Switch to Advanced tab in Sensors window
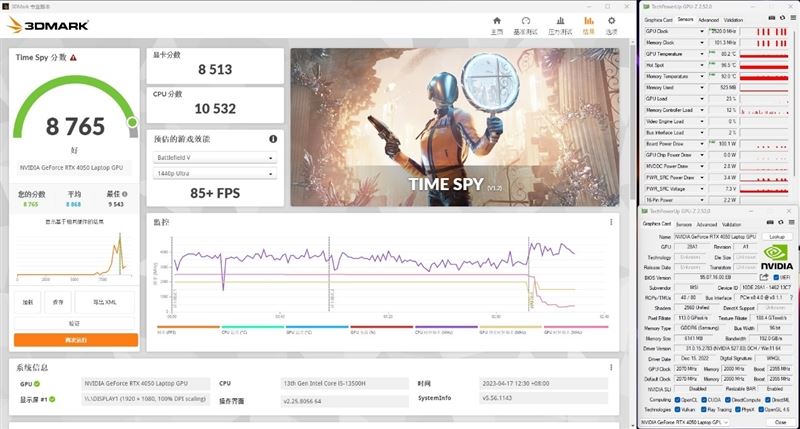Screen dimensions: 800x429 tap(708, 20)
